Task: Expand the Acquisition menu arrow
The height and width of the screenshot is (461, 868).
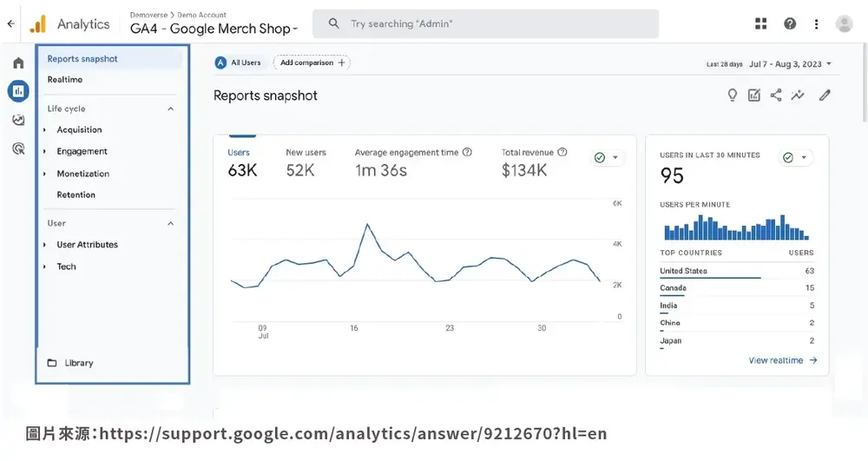Action: click(x=45, y=130)
